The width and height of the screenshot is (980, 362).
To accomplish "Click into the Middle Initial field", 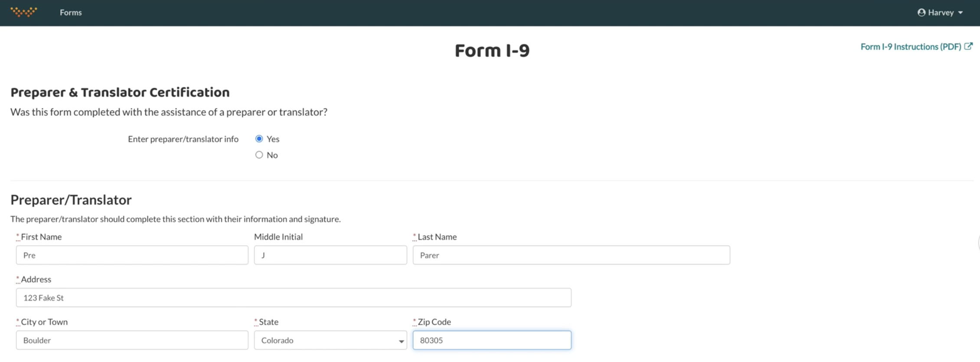I will tap(330, 255).
